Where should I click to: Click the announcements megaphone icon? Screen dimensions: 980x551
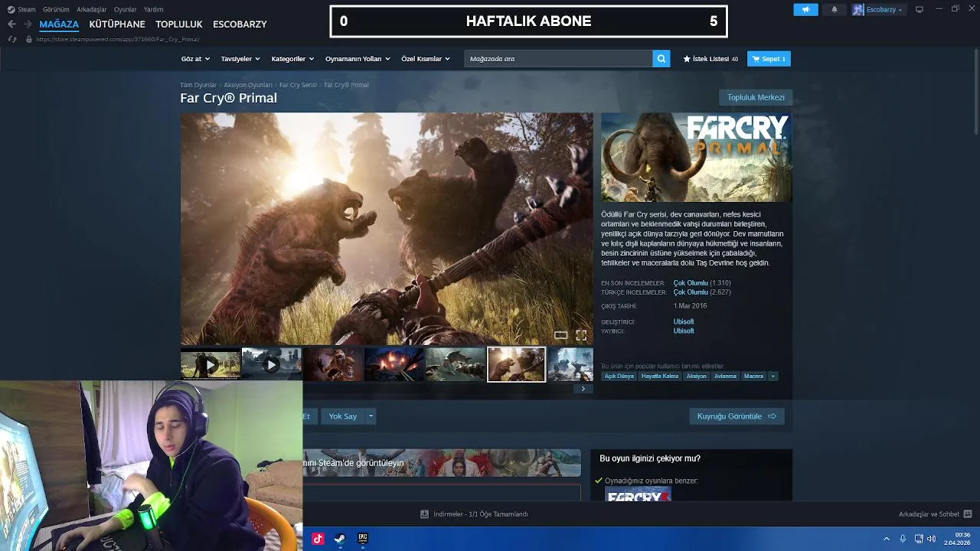click(805, 9)
